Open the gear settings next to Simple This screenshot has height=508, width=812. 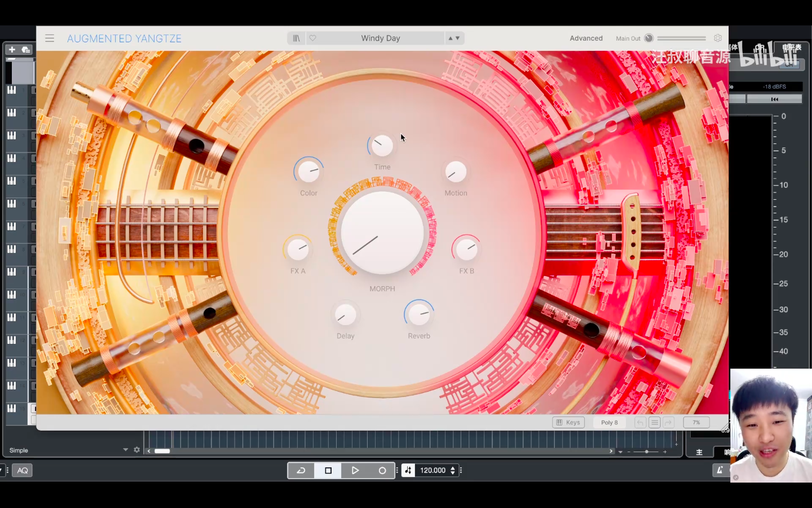click(x=136, y=450)
